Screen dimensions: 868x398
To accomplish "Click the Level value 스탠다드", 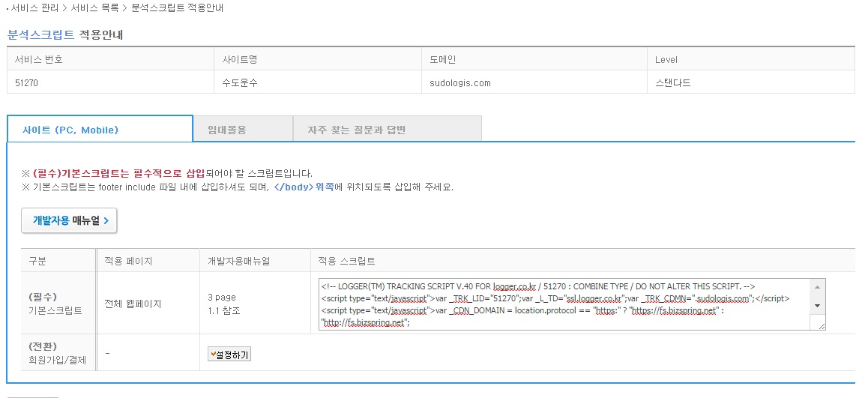I will click(673, 83).
